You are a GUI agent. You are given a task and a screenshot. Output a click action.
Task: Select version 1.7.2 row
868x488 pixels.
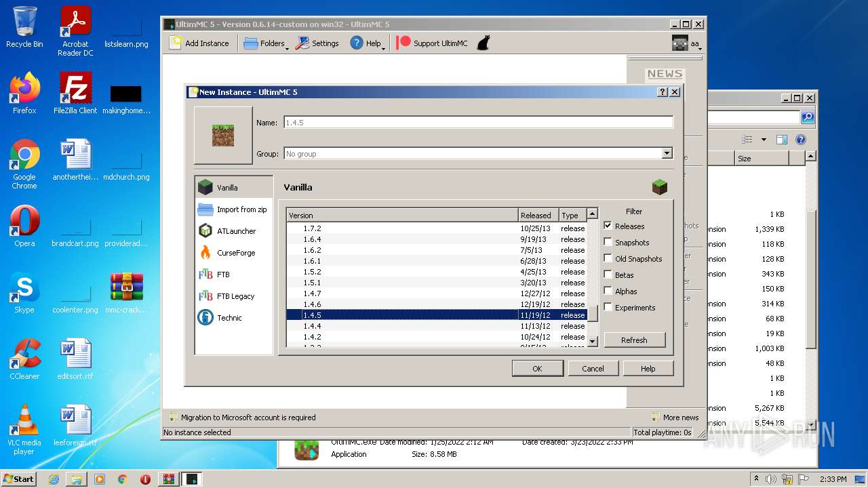437,228
